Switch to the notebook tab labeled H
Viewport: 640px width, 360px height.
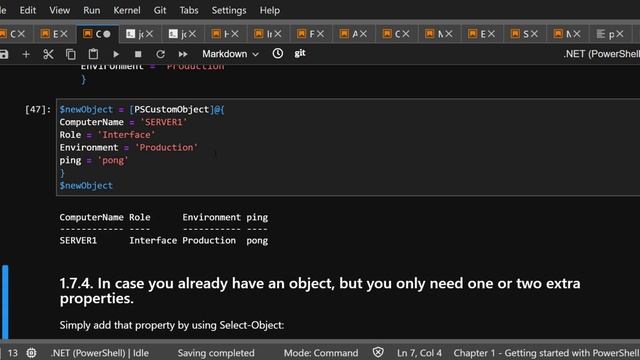click(226, 34)
